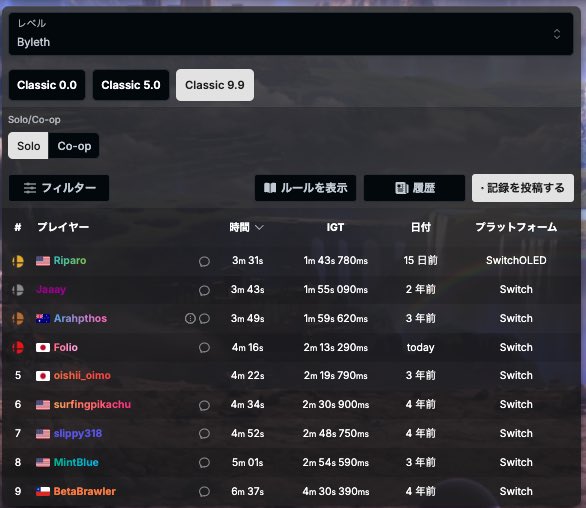
Task: Click the US flag next to surfingpikachu
Action: pyautogui.click(x=43, y=405)
